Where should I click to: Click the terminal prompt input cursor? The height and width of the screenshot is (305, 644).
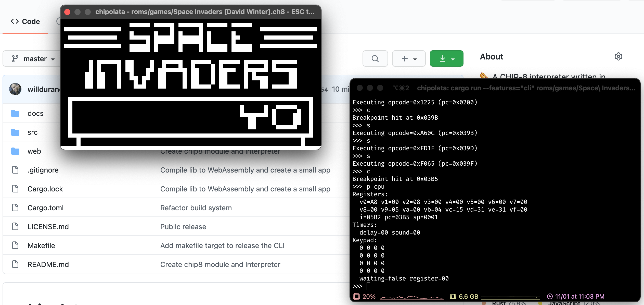pyautogui.click(x=368, y=286)
